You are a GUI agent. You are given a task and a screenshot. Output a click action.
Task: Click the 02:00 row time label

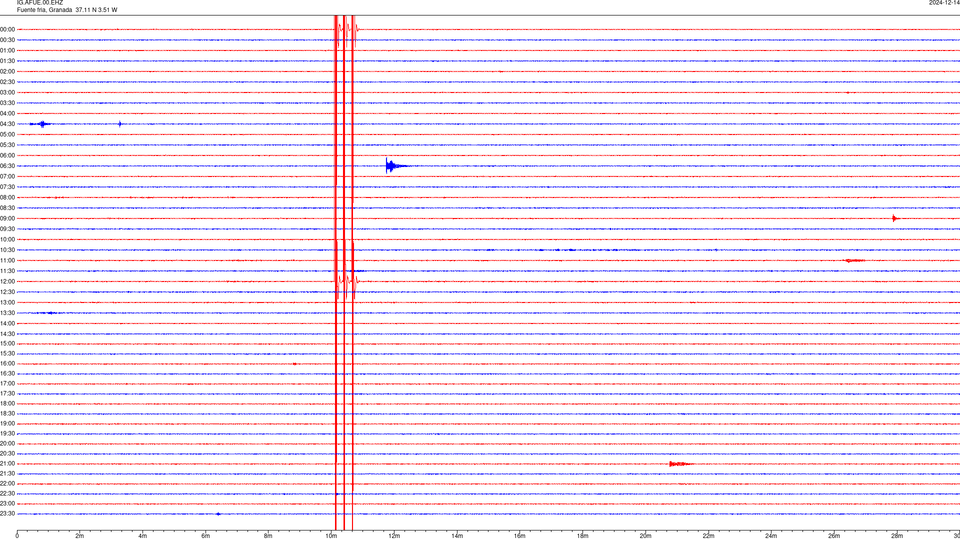pyautogui.click(x=7, y=72)
